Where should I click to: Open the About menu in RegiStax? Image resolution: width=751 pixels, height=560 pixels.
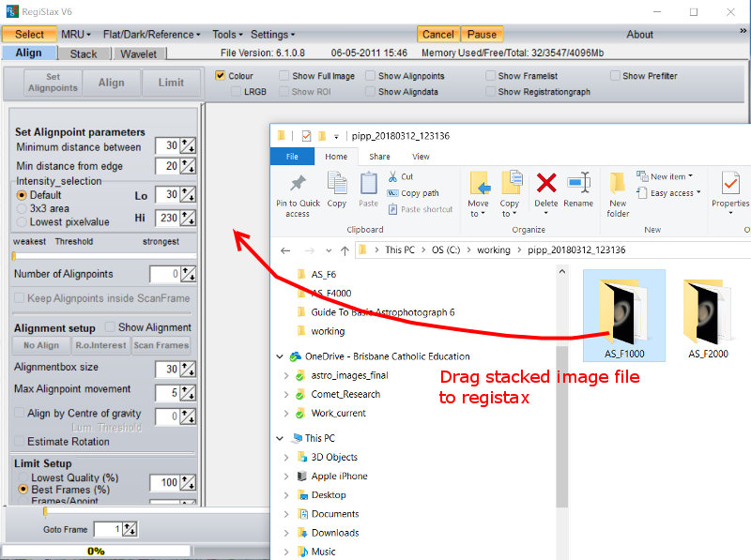[639, 35]
